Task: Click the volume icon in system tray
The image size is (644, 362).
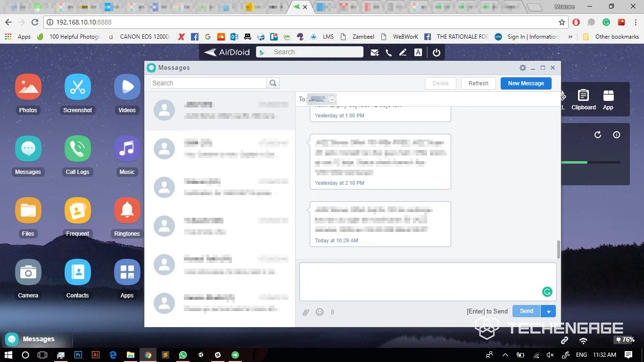Action: click(x=550, y=355)
